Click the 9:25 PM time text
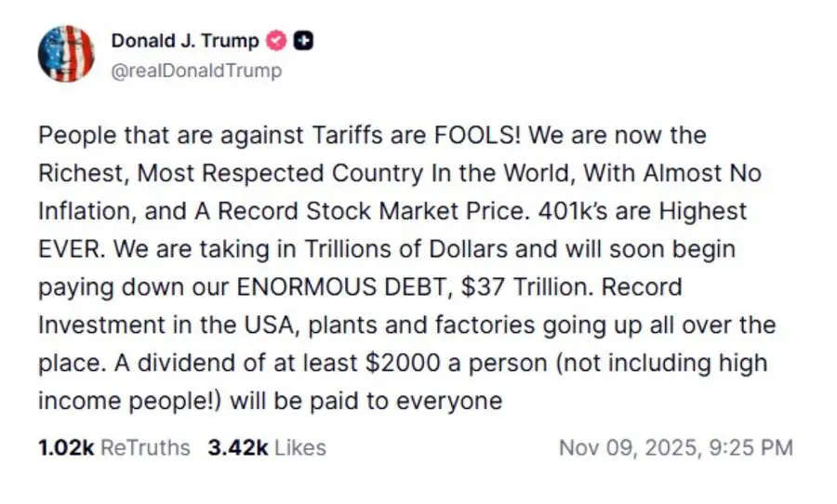Screen dimensions: 837x504 point(754,447)
